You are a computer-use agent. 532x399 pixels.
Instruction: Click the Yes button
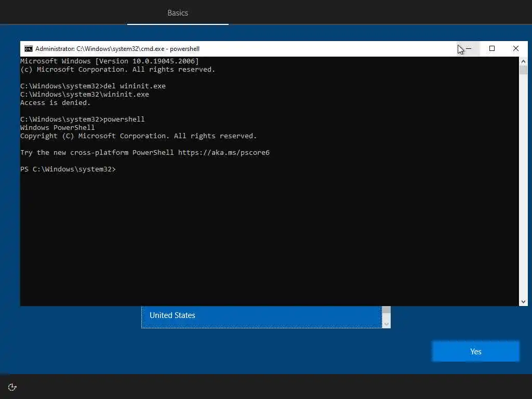pos(476,352)
